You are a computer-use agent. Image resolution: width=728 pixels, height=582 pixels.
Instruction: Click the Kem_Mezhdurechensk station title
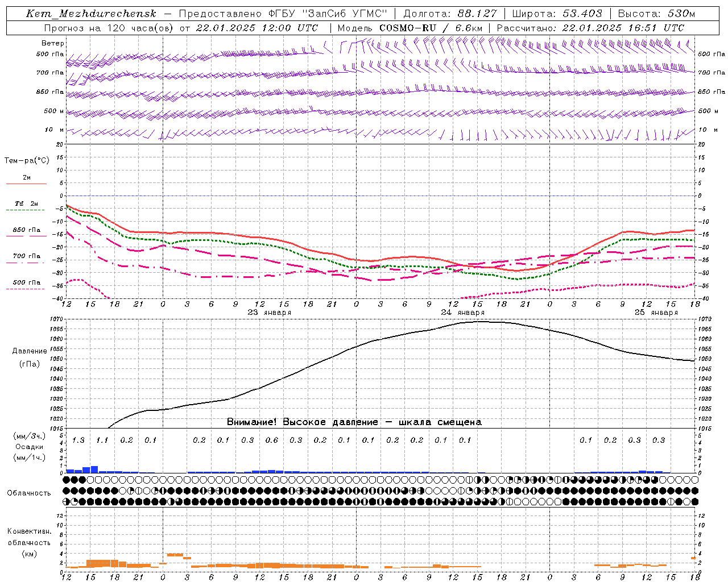pos(91,14)
